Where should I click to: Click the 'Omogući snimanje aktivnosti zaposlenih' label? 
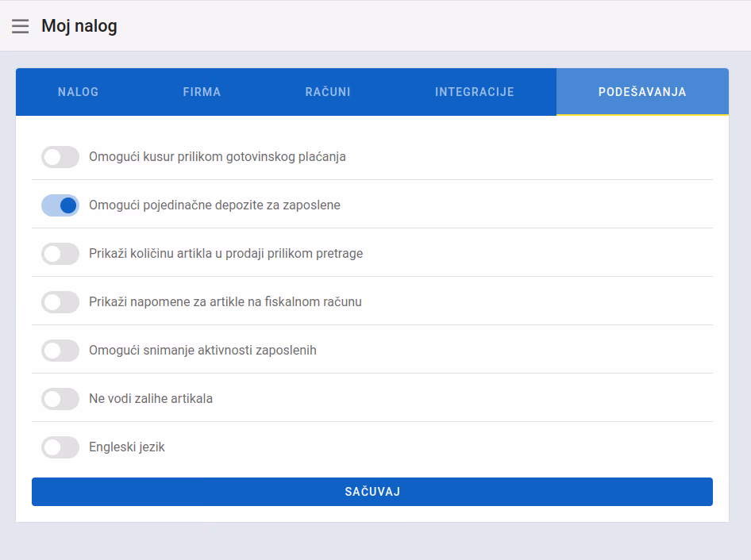[x=202, y=351]
